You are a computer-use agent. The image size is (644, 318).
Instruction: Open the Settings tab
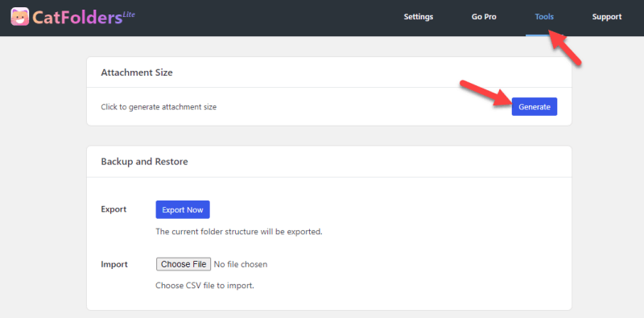[418, 17]
